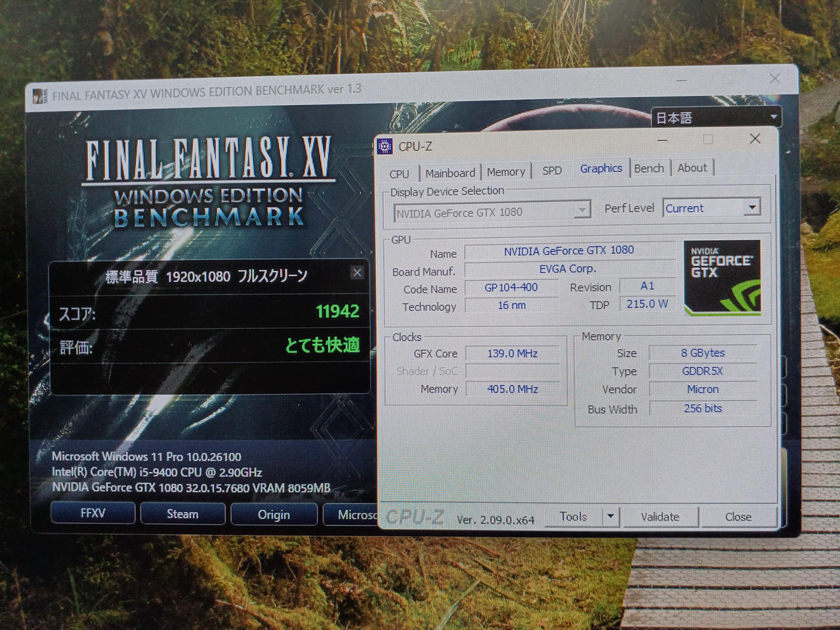Click the Steam button
The image size is (840, 630).
click(x=182, y=514)
